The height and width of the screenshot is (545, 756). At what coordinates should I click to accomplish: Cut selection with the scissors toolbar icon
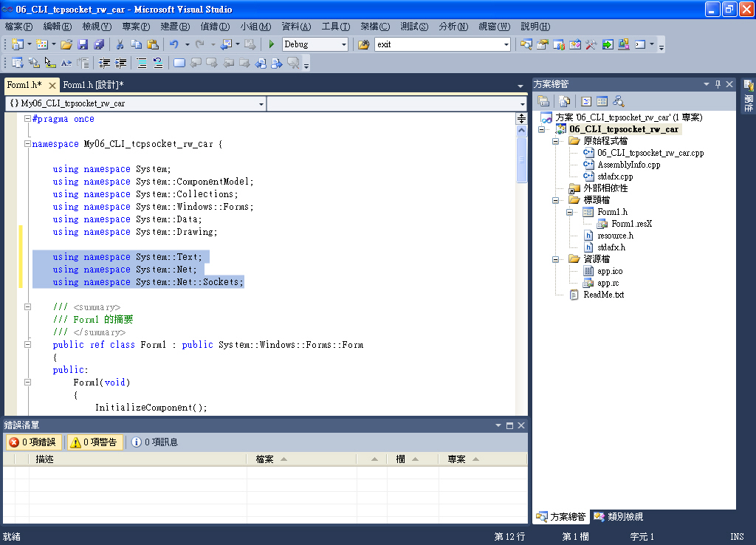click(120, 44)
